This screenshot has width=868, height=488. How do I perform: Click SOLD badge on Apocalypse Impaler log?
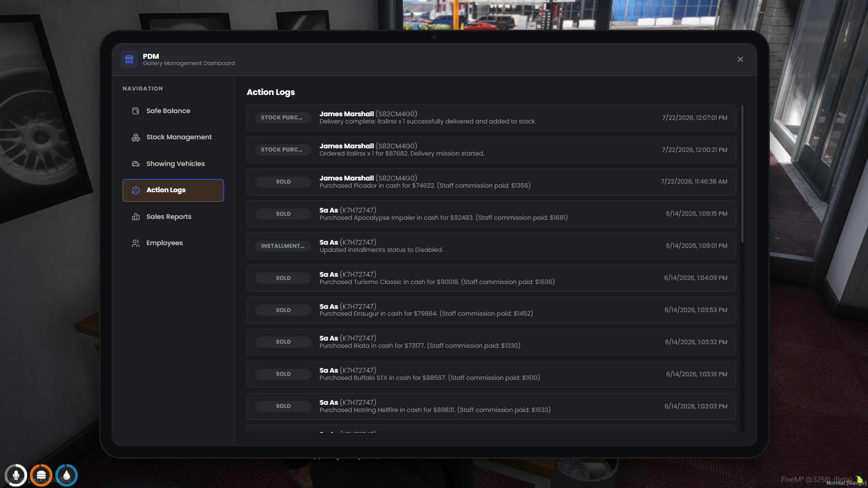(x=283, y=214)
